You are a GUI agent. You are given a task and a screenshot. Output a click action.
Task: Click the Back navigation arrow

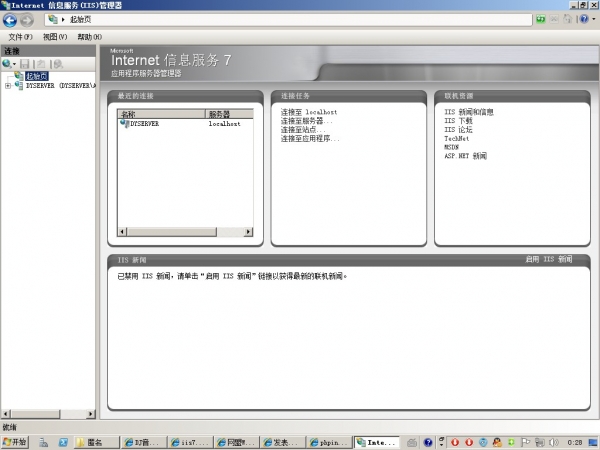click(10, 20)
